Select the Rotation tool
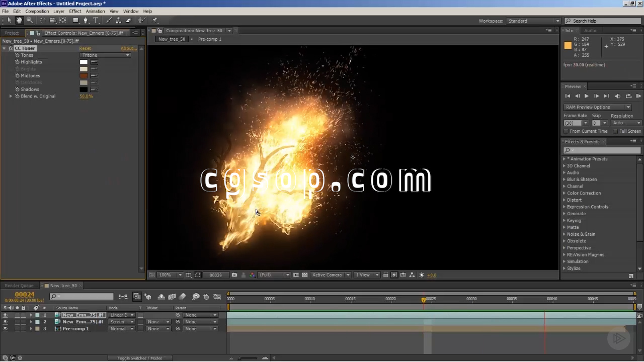The width and height of the screenshot is (644, 362). pos(42,21)
